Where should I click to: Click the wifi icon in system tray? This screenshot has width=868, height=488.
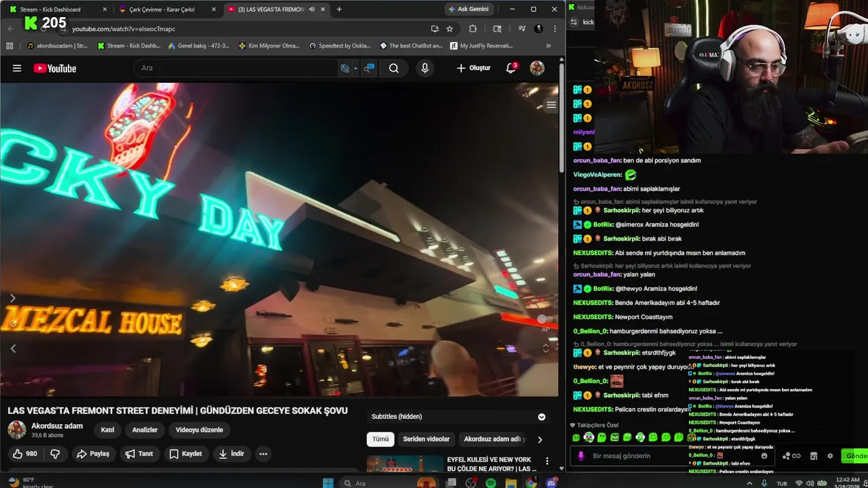[799, 483]
